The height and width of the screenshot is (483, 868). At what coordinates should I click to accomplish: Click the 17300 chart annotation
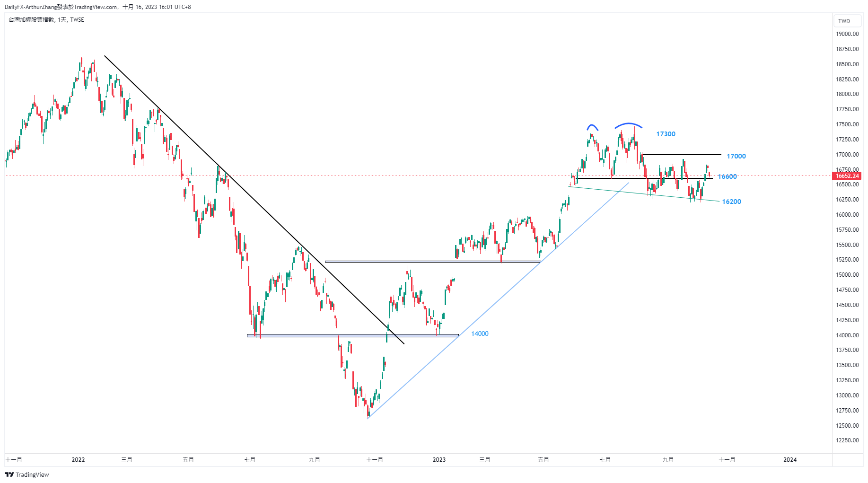point(666,134)
